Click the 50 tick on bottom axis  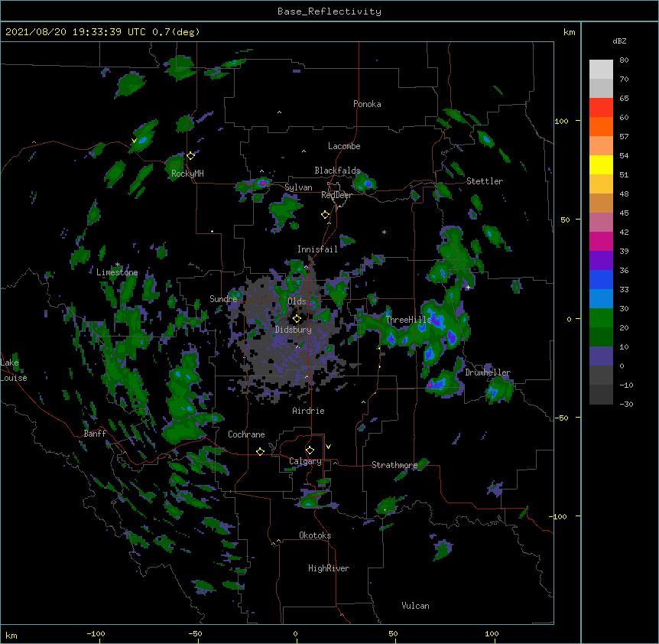(x=393, y=634)
